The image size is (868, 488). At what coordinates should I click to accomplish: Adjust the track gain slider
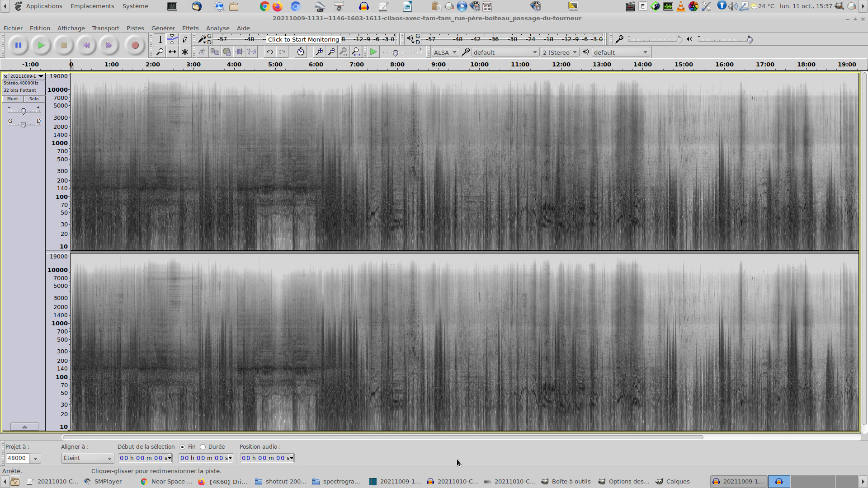(24, 111)
